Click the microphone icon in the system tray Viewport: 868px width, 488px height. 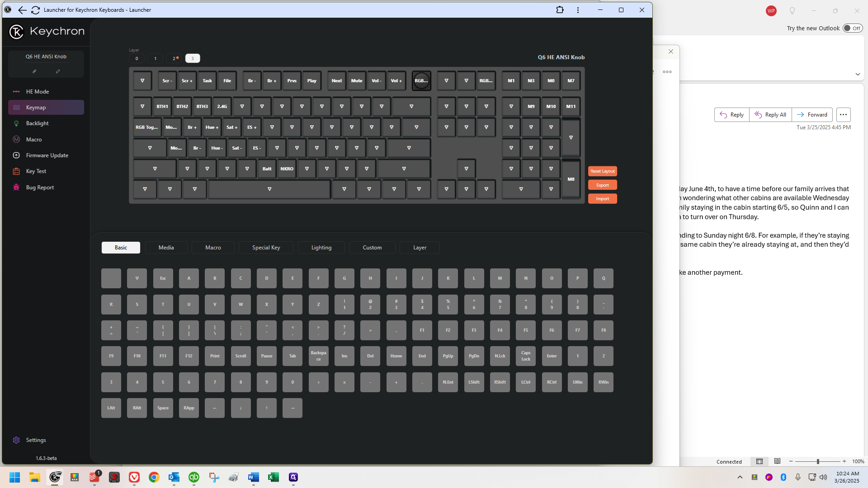point(798,477)
